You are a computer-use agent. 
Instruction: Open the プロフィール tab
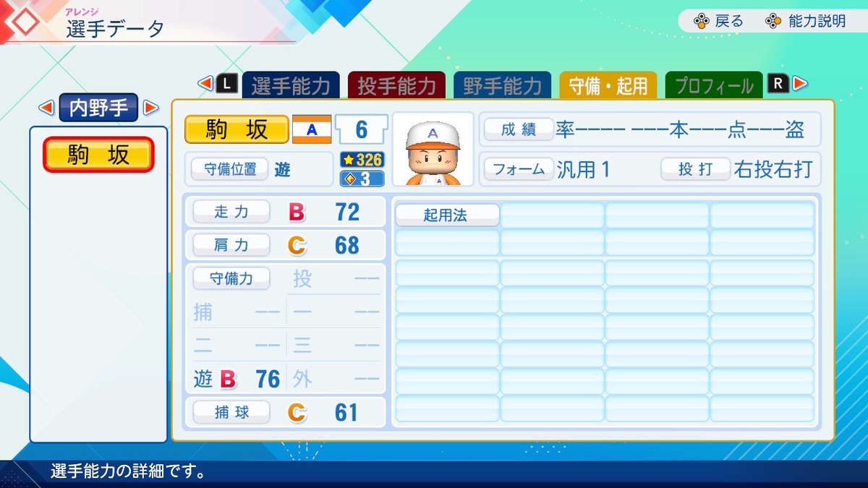tap(714, 86)
